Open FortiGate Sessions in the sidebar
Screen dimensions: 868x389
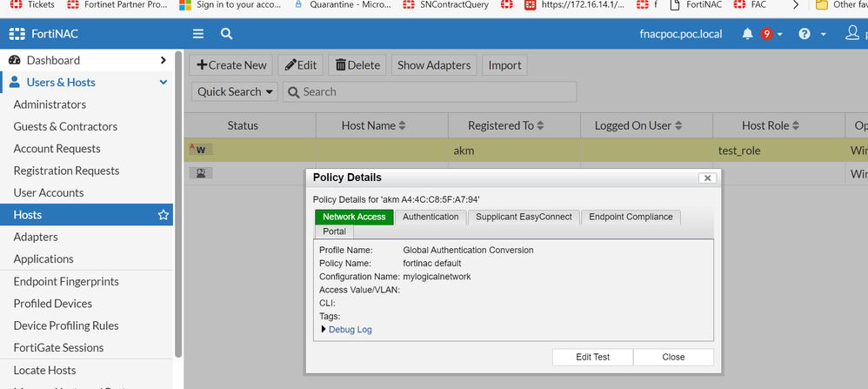[x=58, y=348]
